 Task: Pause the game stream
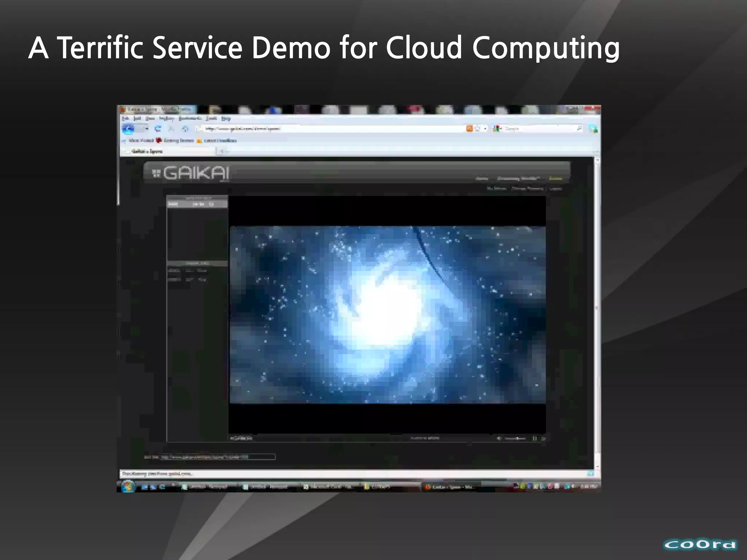click(x=535, y=438)
